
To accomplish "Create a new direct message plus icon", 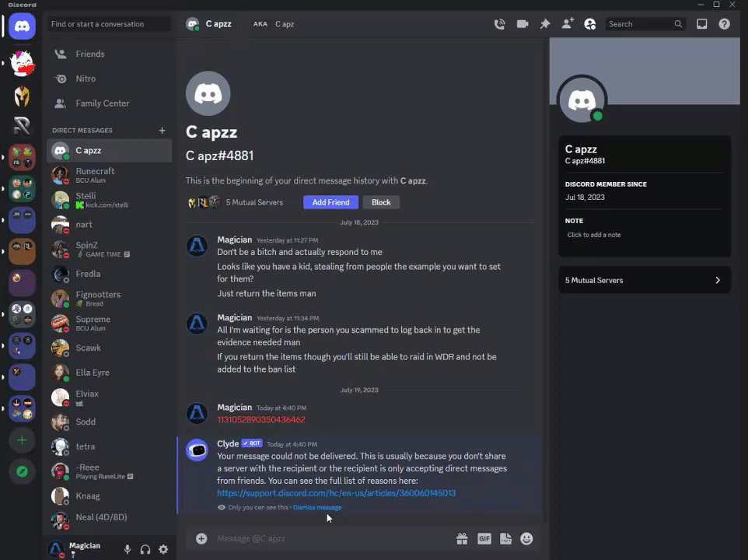I will (x=163, y=130).
